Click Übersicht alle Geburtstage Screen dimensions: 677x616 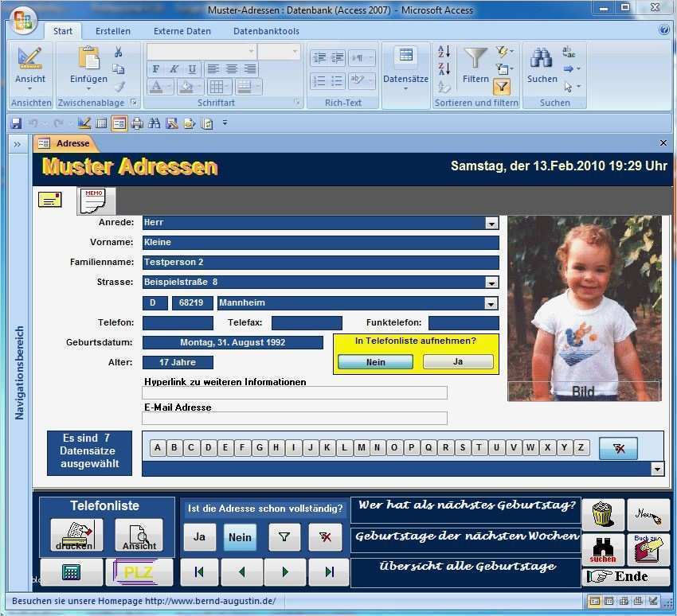click(465, 567)
